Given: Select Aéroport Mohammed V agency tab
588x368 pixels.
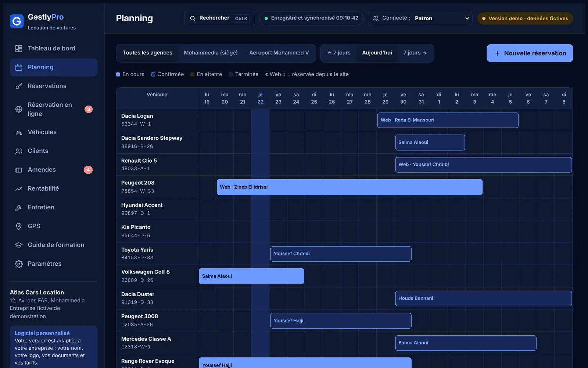Looking at the screenshot, I should [x=279, y=53].
